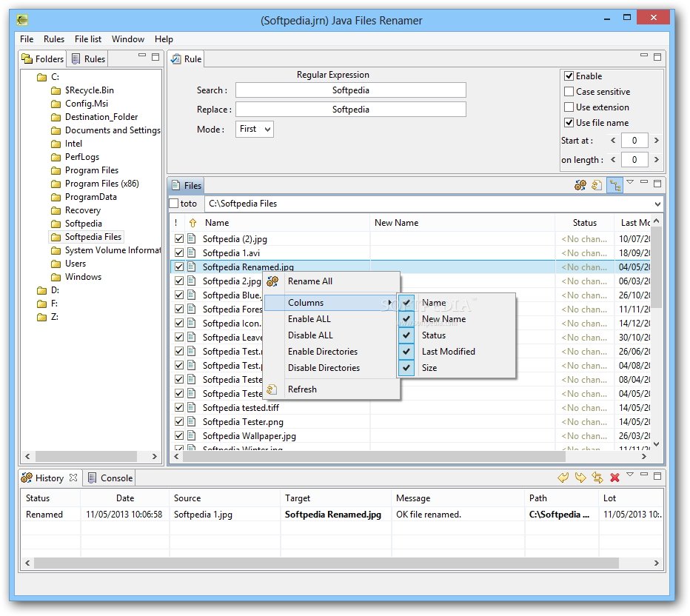
Task: Minimize the Folders panel
Action: (142, 55)
